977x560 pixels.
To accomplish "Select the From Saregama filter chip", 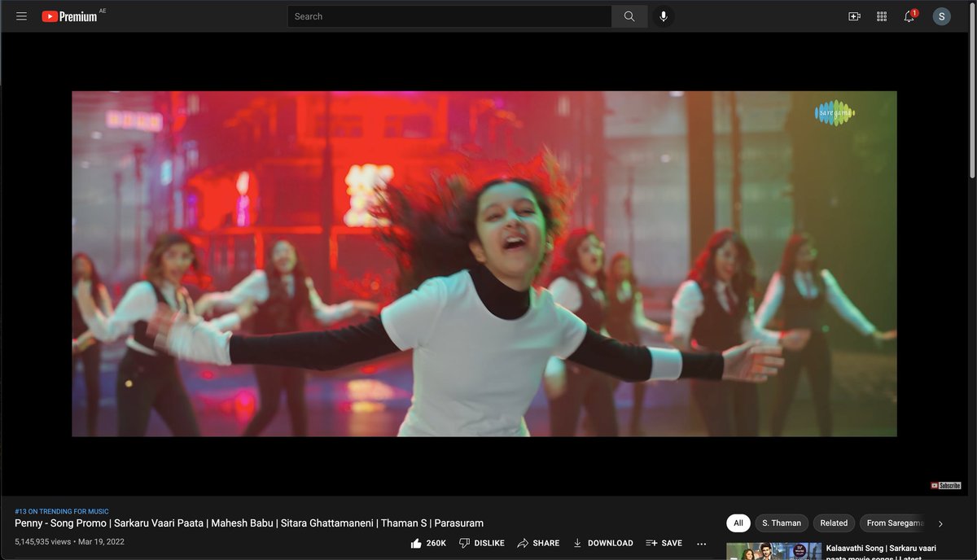I will [x=892, y=523].
